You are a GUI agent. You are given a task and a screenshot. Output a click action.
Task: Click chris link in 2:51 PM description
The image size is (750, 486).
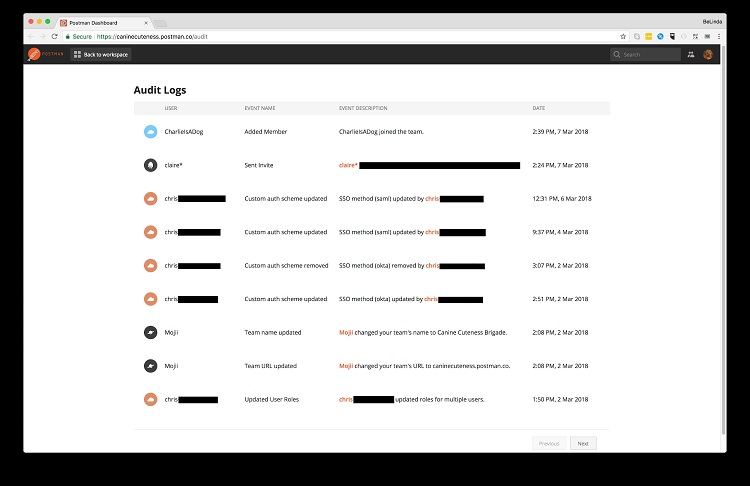(x=431, y=299)
